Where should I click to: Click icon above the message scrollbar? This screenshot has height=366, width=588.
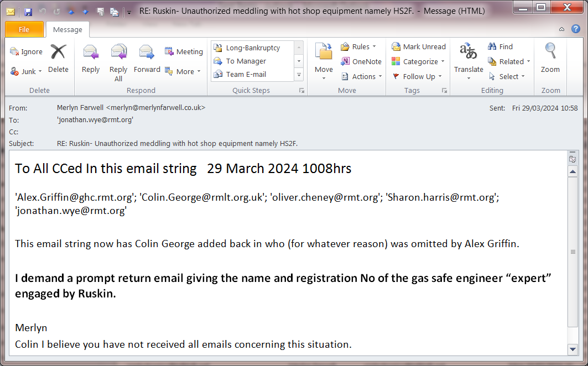(x=573, y=159)
